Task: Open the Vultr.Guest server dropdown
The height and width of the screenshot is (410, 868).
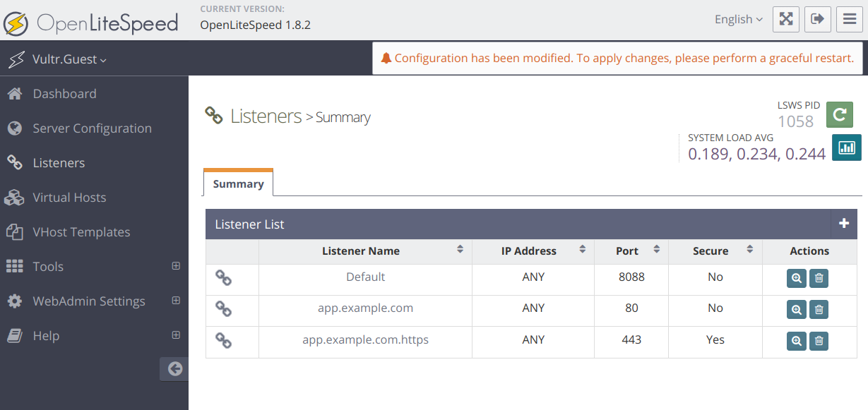Action: click(69, 59)
